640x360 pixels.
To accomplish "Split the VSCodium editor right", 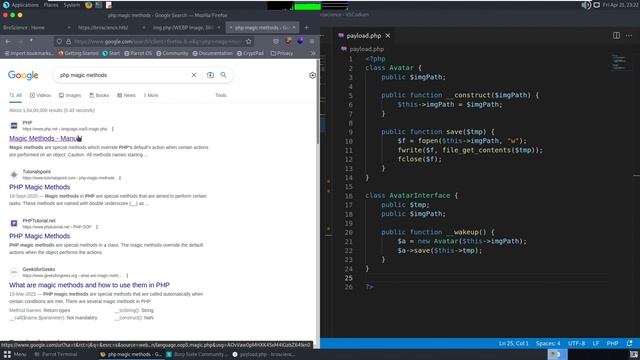I will [616, 36].
